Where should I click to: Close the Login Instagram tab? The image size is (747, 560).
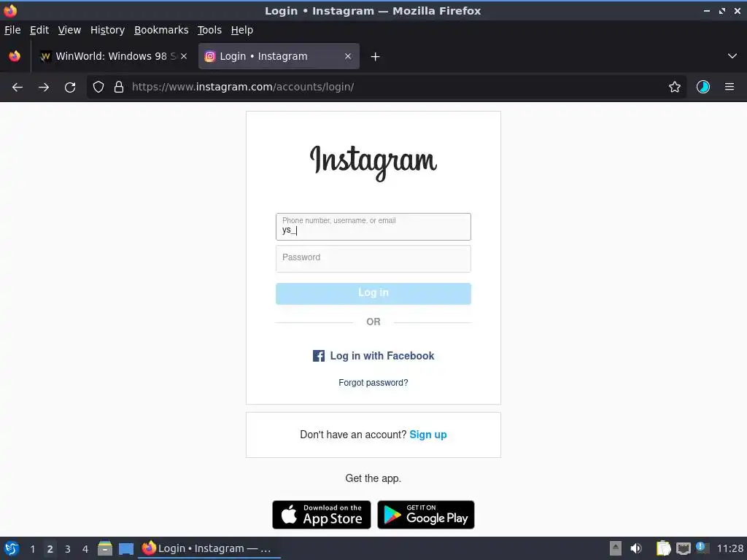tap(348, 56)
